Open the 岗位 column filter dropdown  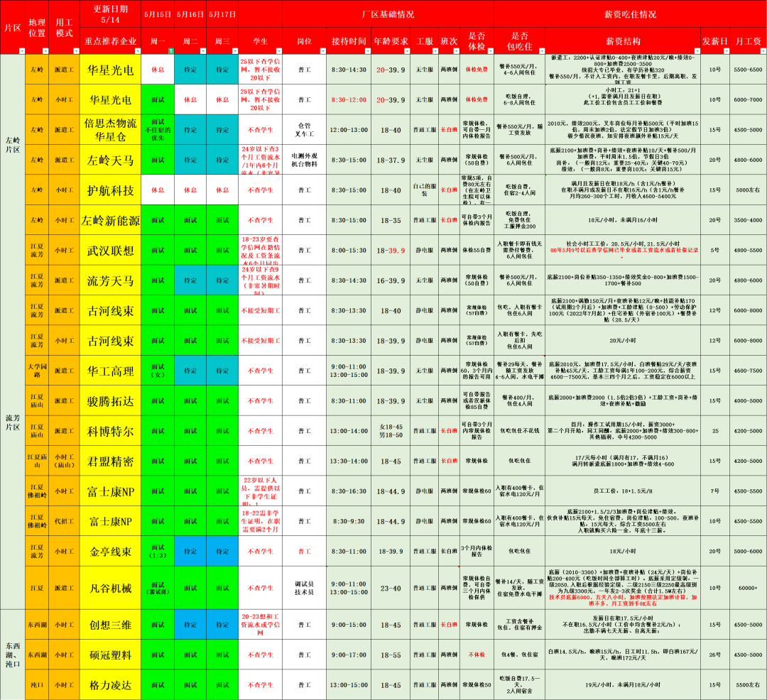pos(323,51)
